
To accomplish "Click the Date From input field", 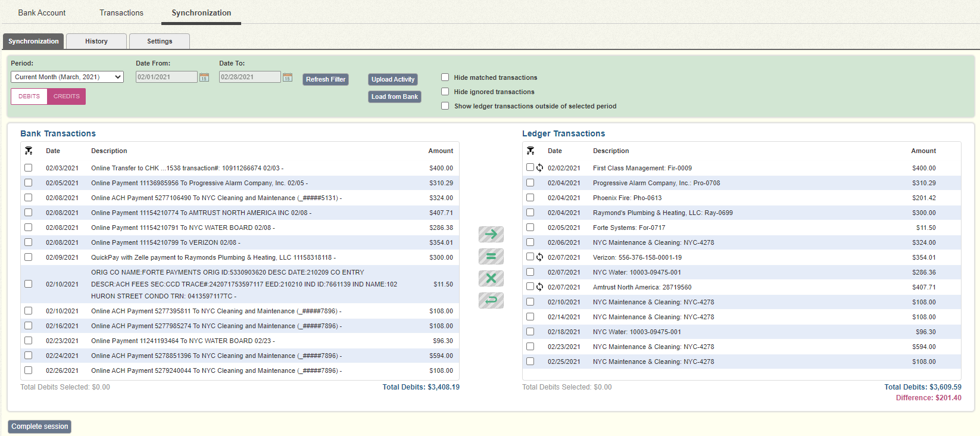I will click(x=167, y=77).
